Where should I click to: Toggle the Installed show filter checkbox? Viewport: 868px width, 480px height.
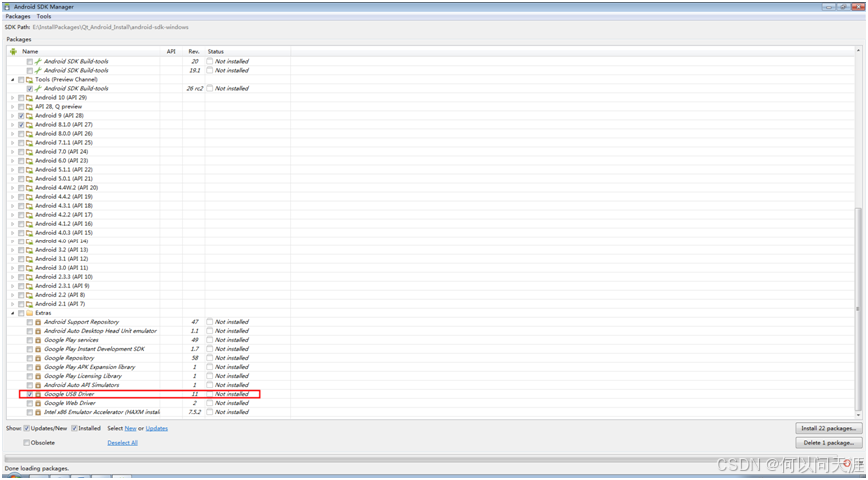tap(74, 428)
